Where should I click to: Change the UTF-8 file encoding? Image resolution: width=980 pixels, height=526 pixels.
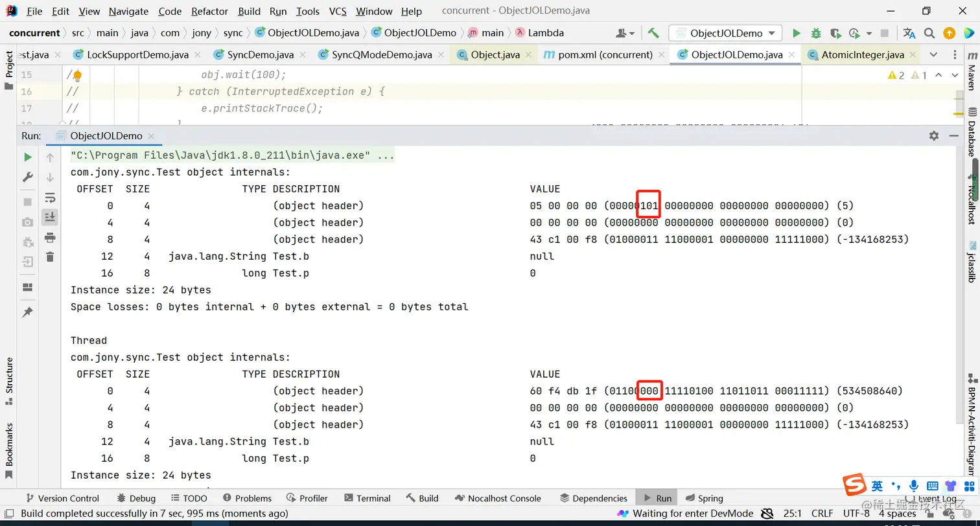click(856, 513)
